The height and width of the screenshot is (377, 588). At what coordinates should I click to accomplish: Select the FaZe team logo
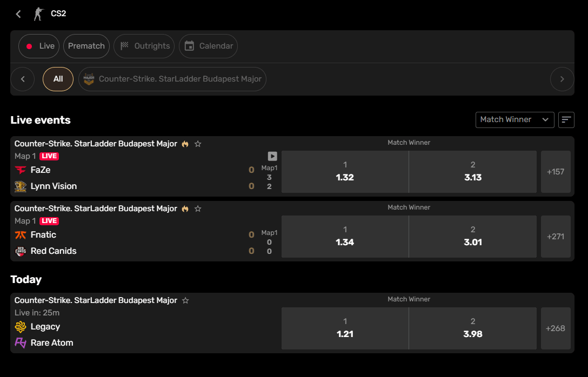(21, 170)
